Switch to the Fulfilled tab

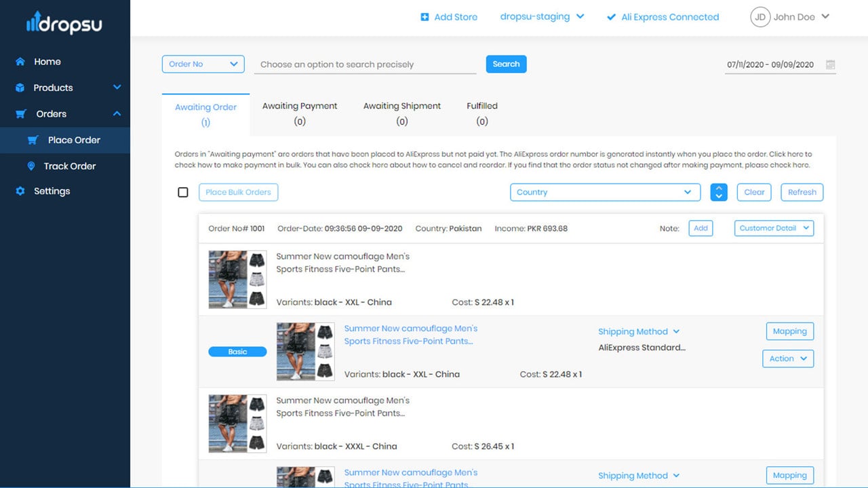click(482, 114)
